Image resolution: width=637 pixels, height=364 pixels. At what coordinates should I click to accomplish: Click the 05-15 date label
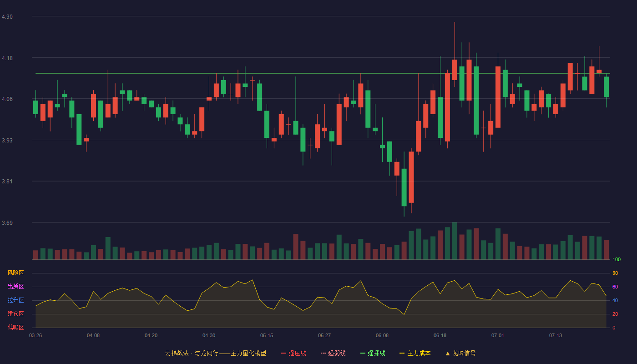pyautogui.click(x=267, y=335)
